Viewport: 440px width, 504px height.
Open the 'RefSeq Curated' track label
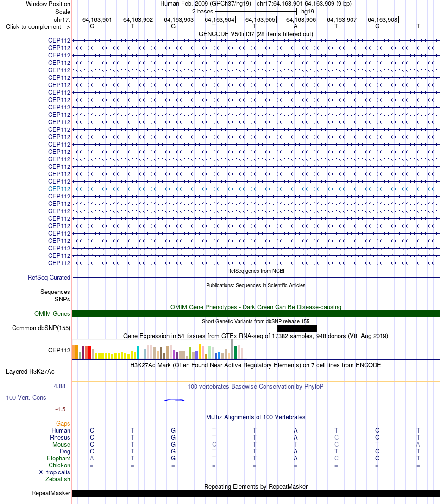pos(49,277)
